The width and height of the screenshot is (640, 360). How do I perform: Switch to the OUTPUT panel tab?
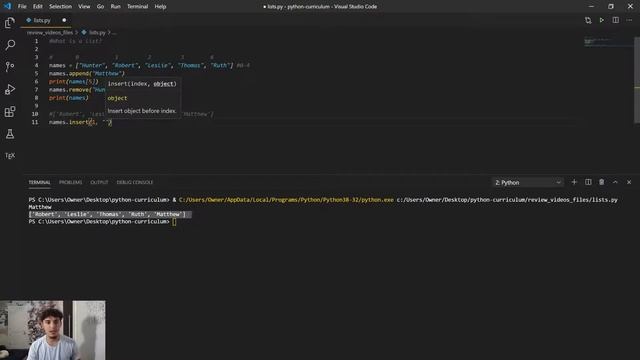[99, 182]
